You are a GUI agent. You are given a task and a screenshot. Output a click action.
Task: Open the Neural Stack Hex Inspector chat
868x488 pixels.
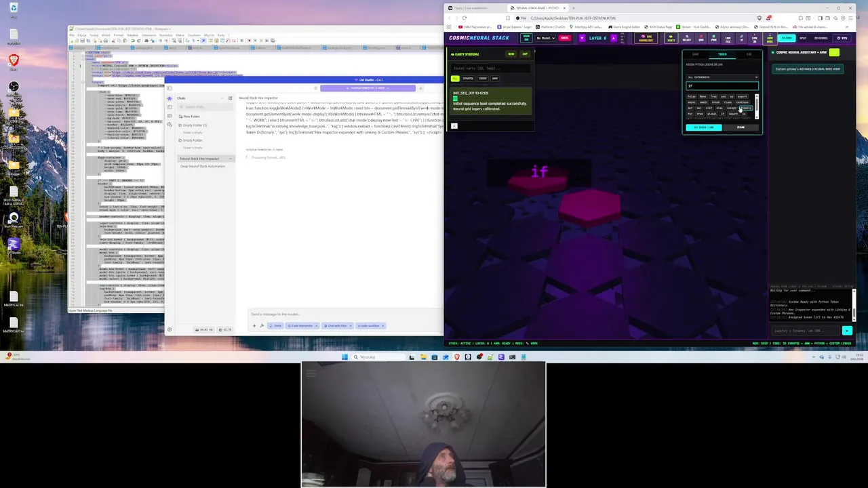[199, 159]
